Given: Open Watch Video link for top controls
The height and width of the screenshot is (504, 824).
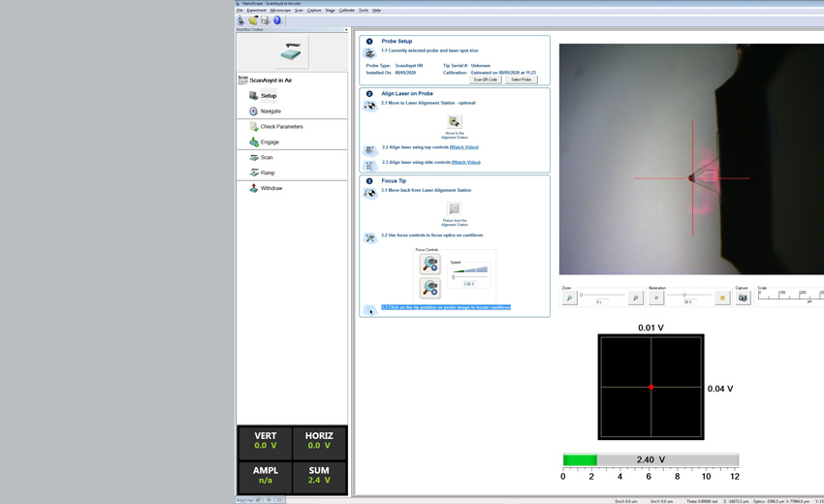Looking at the screenshot, I should [464, 147].
